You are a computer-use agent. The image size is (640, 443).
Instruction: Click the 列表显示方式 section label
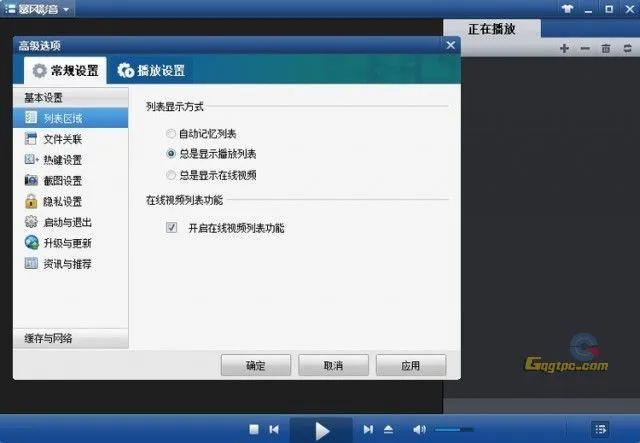pos(175,107)
